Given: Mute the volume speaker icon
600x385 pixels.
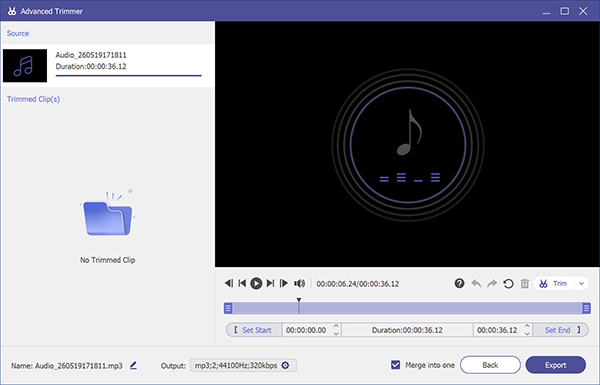Looking at the screenshot, I should 299,284.
